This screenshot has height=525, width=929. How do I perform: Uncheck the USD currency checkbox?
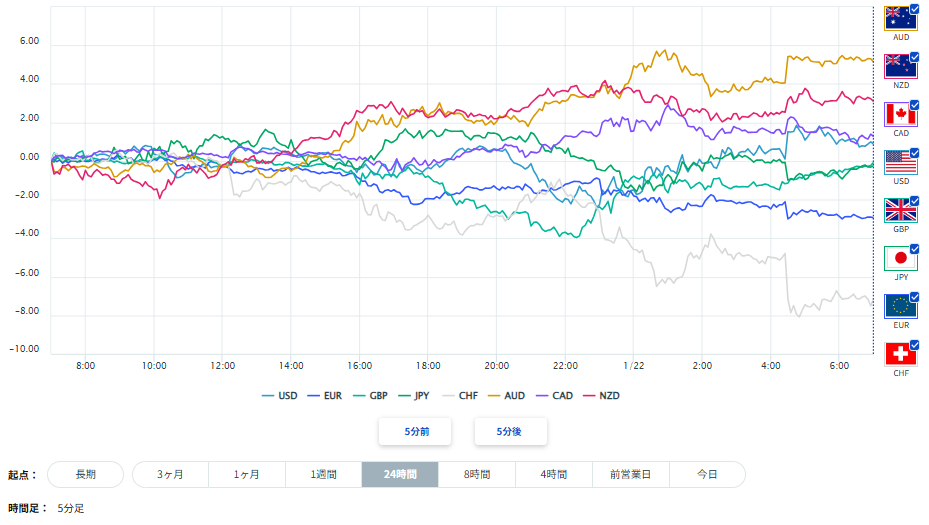click(x=914, y=153)
